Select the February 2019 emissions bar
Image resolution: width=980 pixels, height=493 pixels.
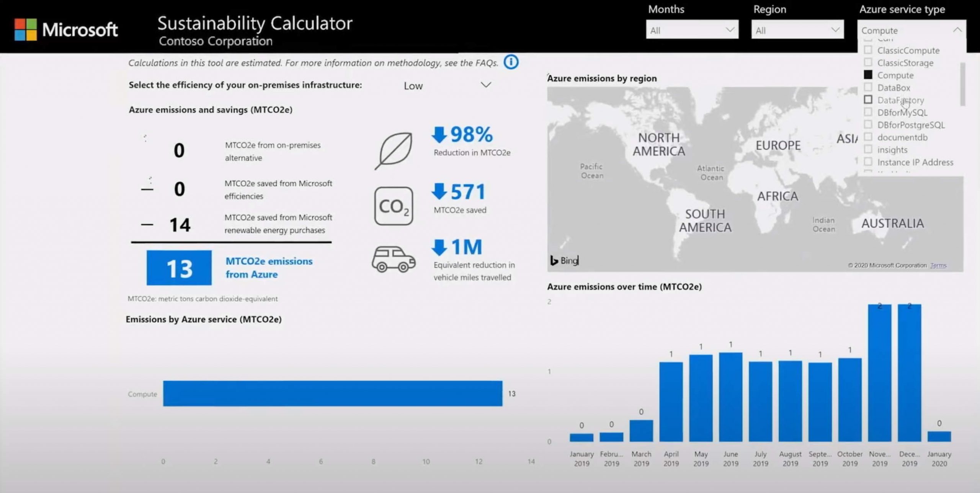[x=611, y=437]
